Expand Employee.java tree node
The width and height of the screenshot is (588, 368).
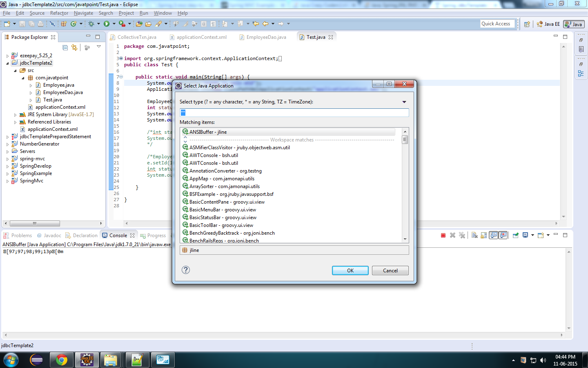(31, 85)
